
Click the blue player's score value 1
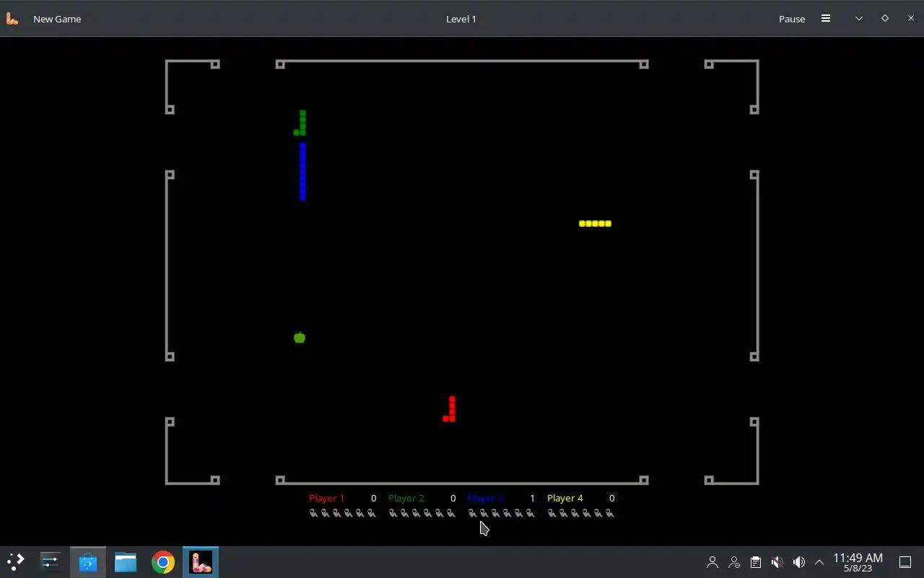(x=532, y=498)
